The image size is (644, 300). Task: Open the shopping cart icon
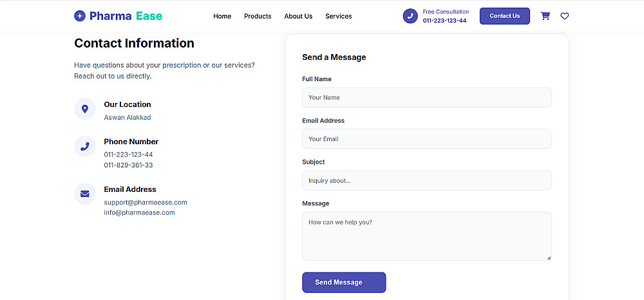(545, 16)
